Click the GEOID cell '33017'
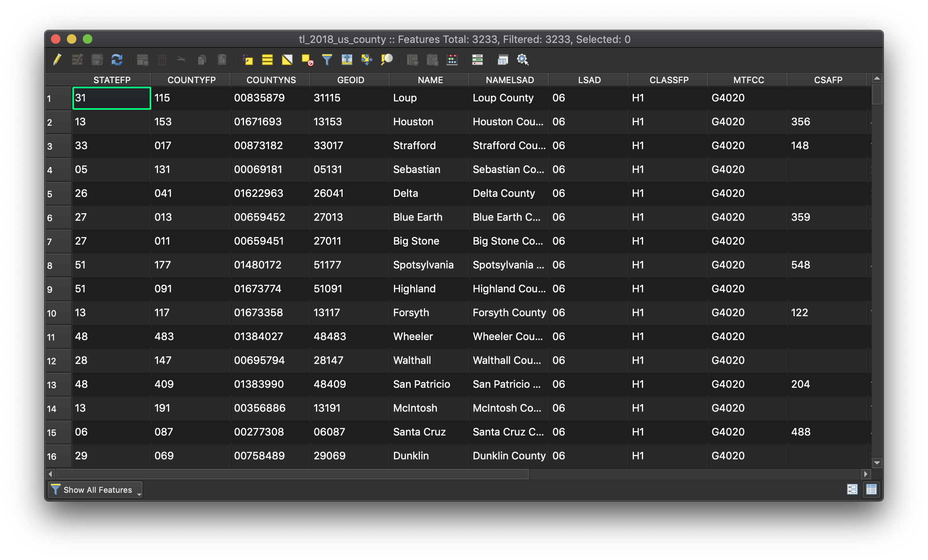Image resolution: width=928 pixels, height=560 pixels. 350,146
